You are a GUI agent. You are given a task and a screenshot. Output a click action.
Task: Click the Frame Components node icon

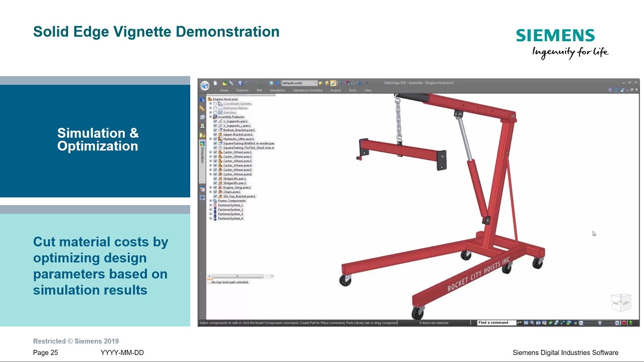pos(215,201)
